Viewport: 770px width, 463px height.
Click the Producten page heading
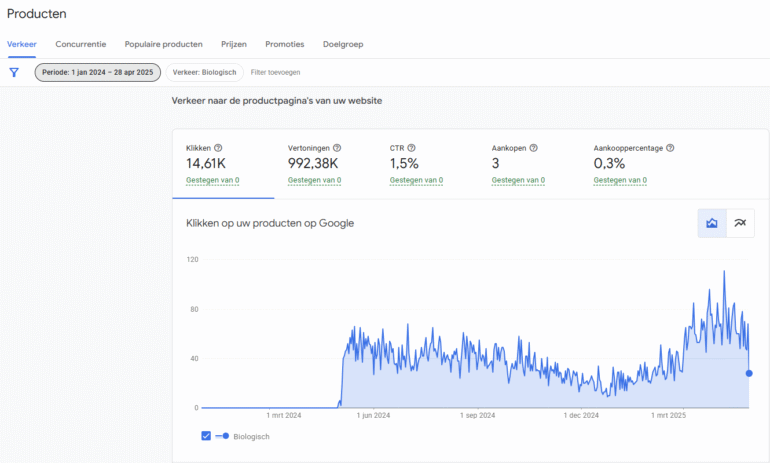coord(37,14)
